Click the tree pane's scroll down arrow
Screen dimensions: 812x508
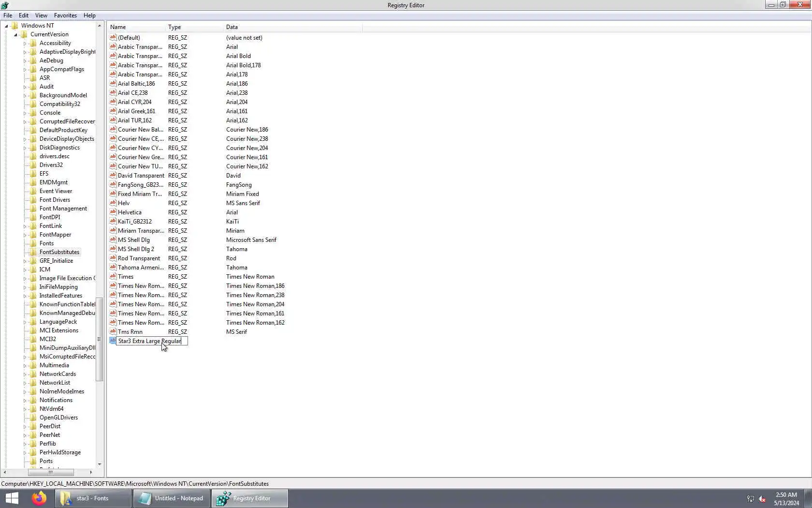pyautogui.click(x=100, y=464)
